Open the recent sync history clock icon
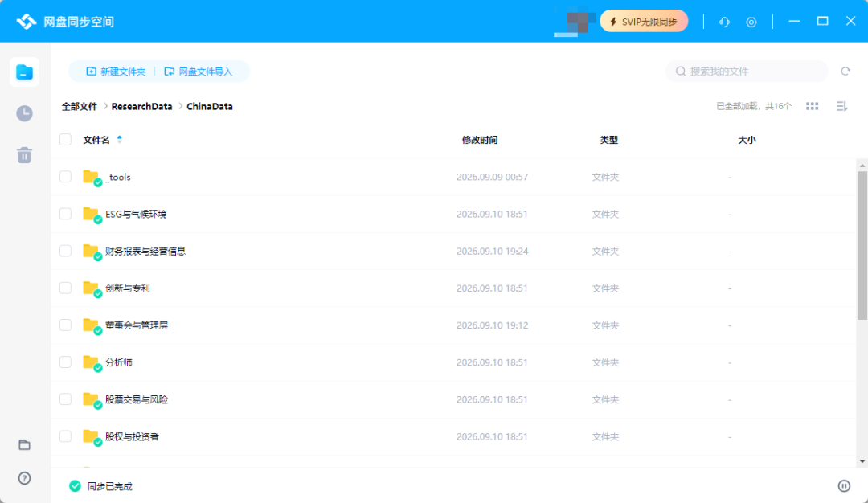Viewport: 868px width, 503px height. tap(24, 113)
